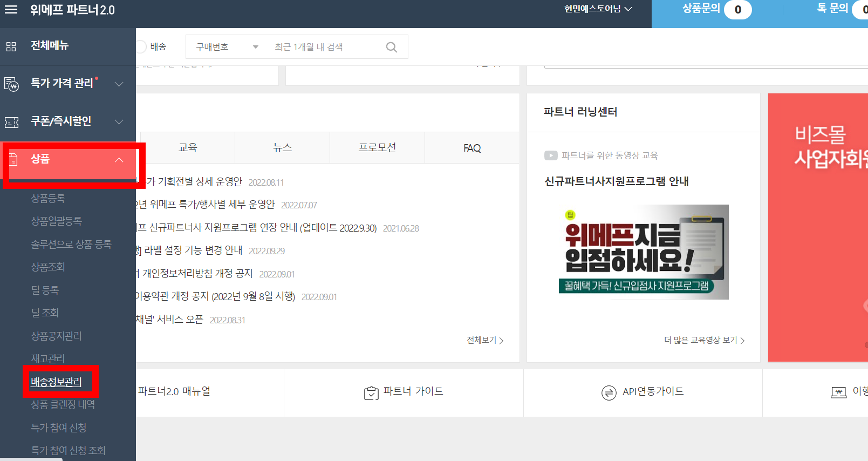Expand the 특가 가격 관리 menu chevron
The height and width of the screenshot is (461, 868).
click(x=119, y=84)
